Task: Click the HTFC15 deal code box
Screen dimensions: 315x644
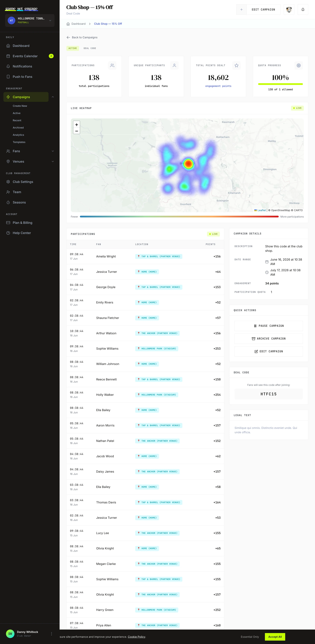Action: 269,394
